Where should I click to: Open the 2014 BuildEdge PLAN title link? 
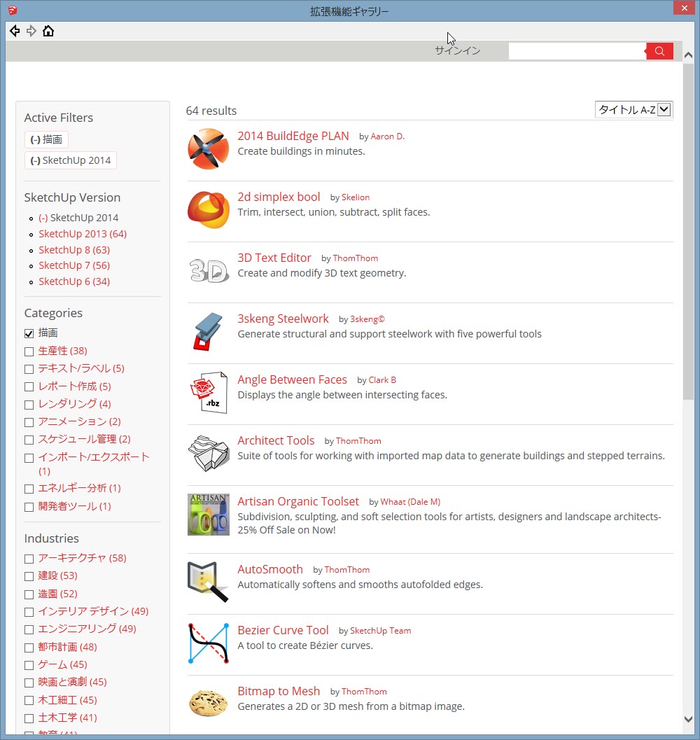click(293, 136)
